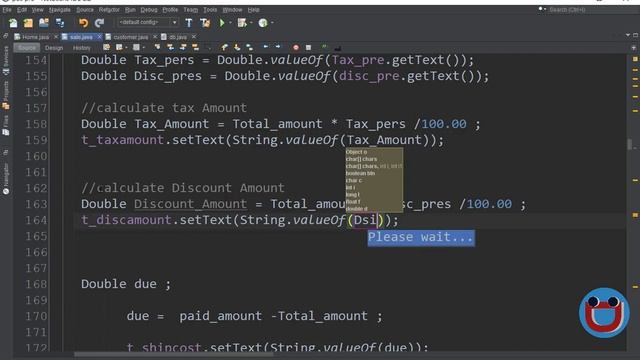
Task: Open the Tools menu
Action: point(210,10)
